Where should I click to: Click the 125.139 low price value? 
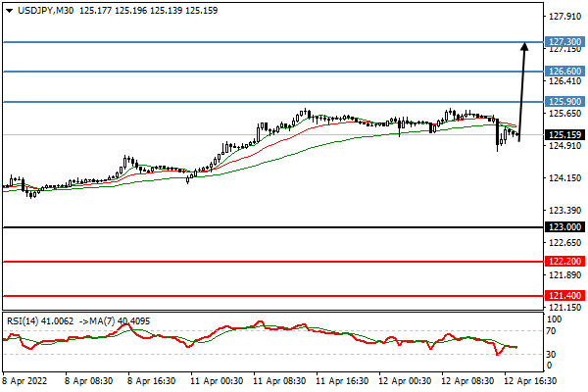[x=167, y=11]
